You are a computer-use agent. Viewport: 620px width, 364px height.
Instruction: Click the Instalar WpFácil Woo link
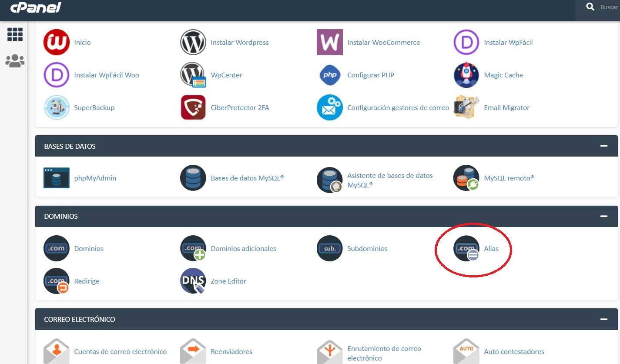pyautogui.click(x=107, y=75)
